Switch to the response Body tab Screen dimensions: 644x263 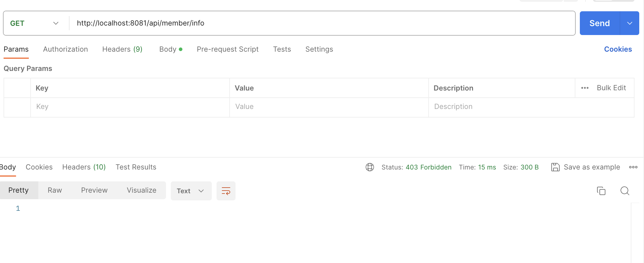coord(8,167)
